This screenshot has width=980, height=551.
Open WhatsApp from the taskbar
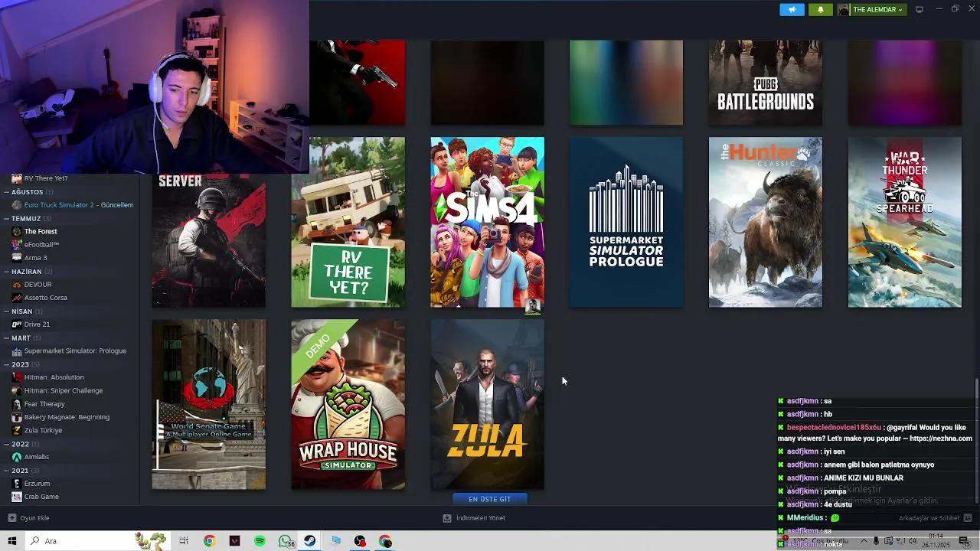[x=286, y=541]
